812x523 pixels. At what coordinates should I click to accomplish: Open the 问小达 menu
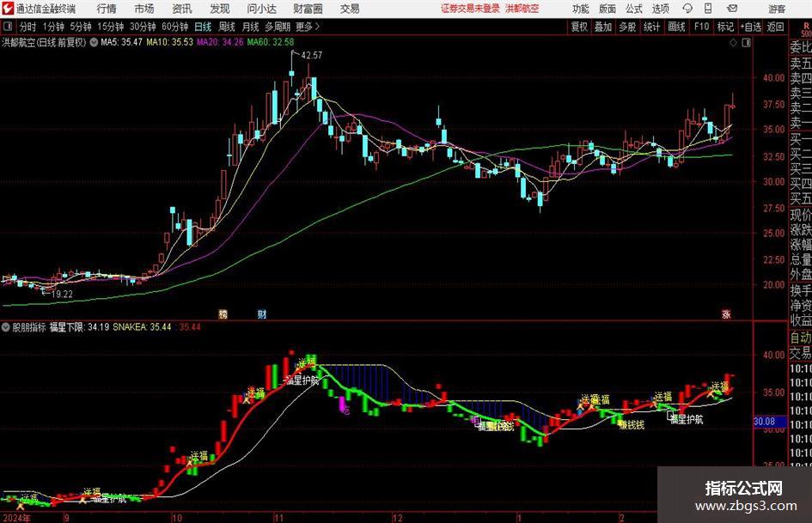pyautogui.click(x=261, y=9)
